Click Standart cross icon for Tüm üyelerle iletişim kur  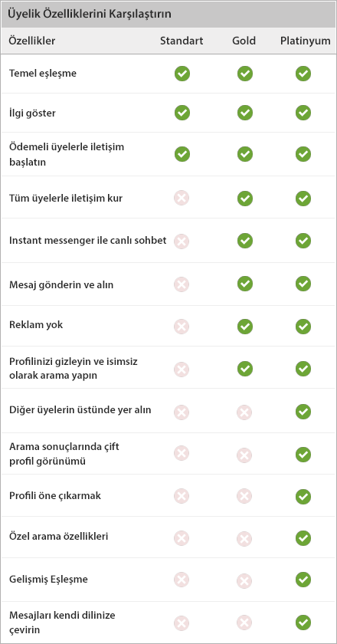pos(182,199)
